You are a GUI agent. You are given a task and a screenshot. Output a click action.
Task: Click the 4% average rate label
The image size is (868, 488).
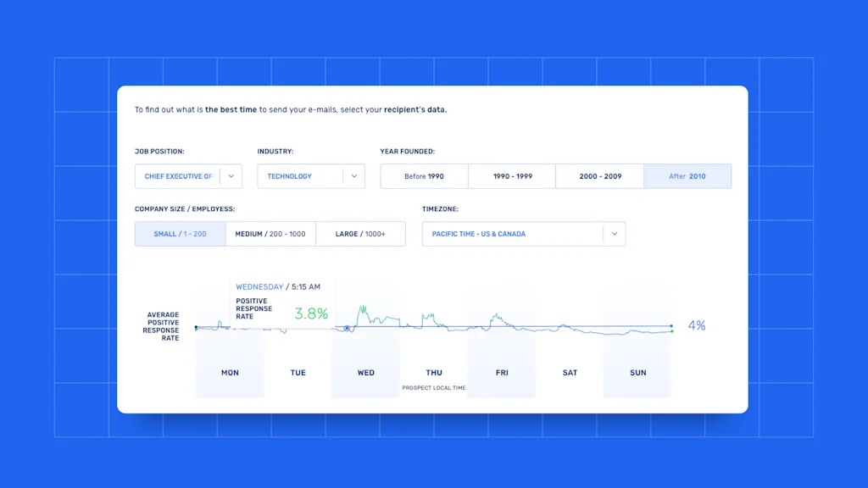(696, 325)
